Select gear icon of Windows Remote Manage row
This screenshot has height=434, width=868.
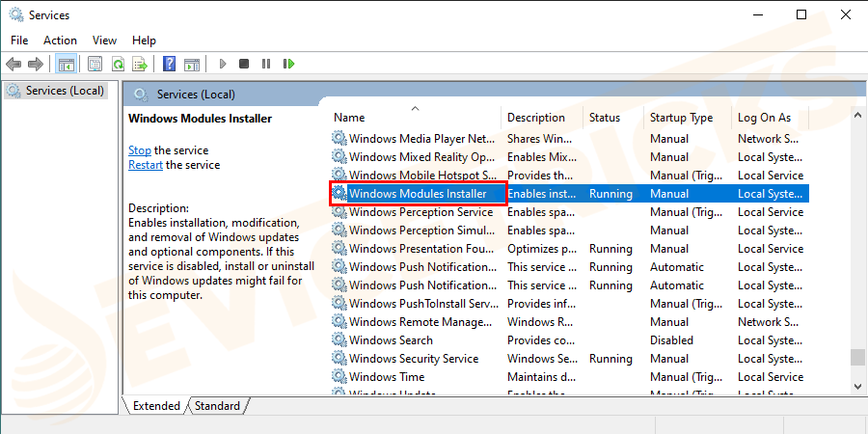[339, 321]
